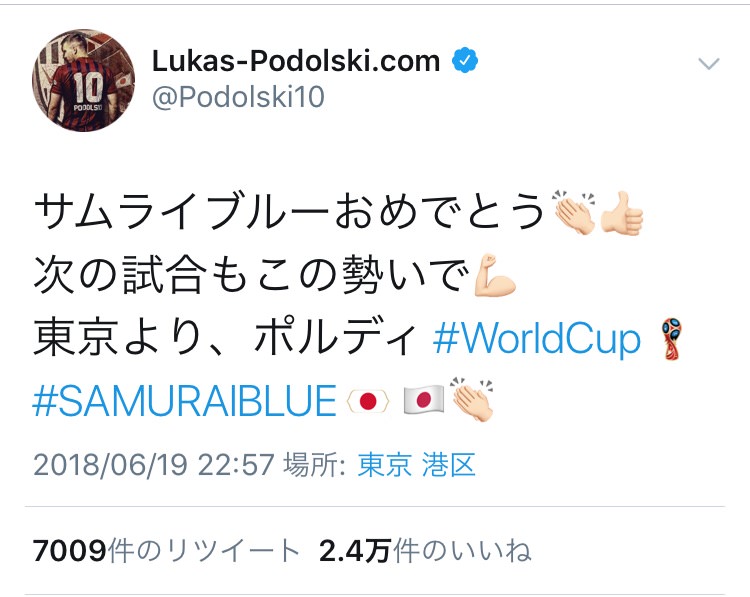Click the thumbs up emoji

click(622, 213)
